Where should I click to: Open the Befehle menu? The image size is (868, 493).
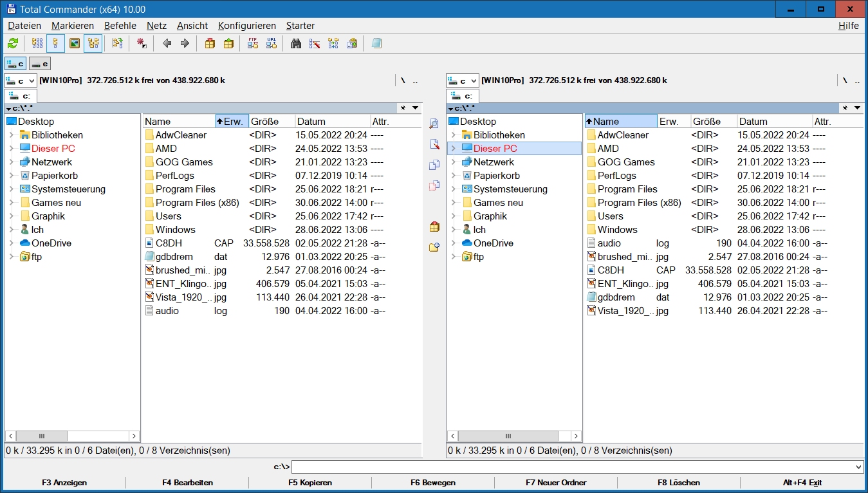120,26
